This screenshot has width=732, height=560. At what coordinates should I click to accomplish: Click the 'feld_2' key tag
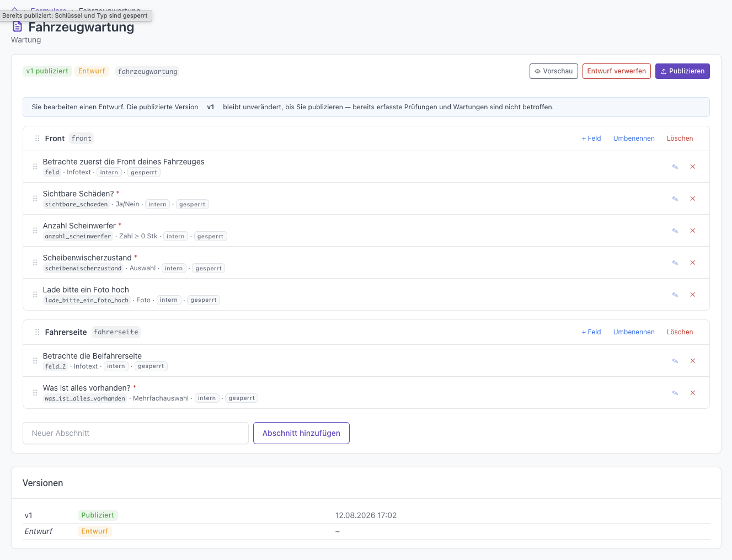[x=56, y=366]
